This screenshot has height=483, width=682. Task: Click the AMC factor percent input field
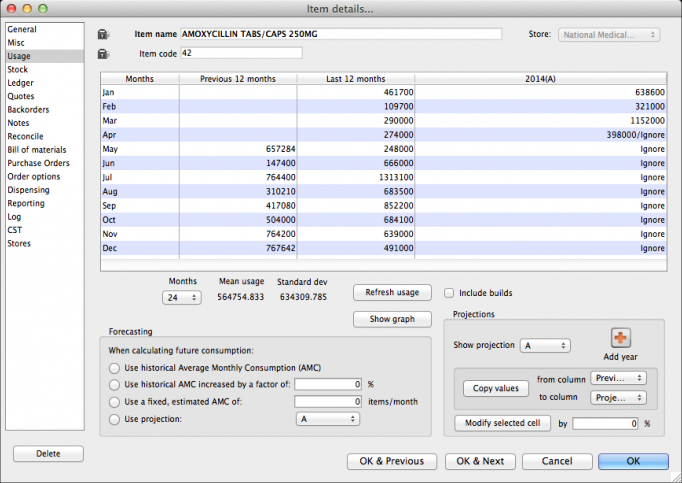(x=328, y=384)
